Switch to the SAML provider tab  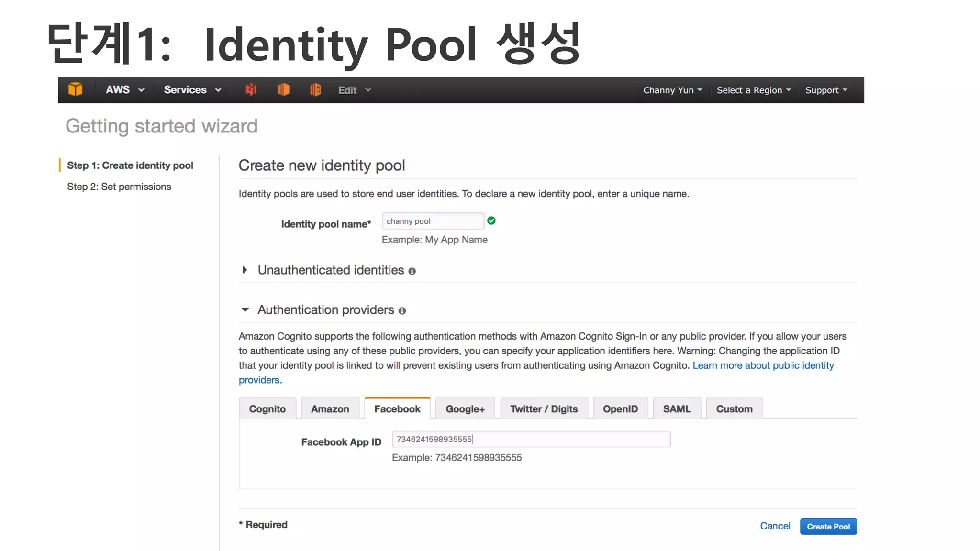point(677,408)
